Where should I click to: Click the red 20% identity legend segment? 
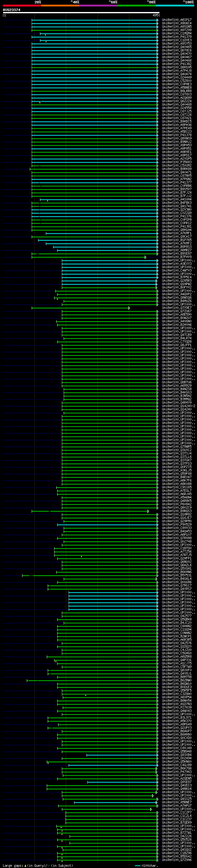tap(22, 6)
